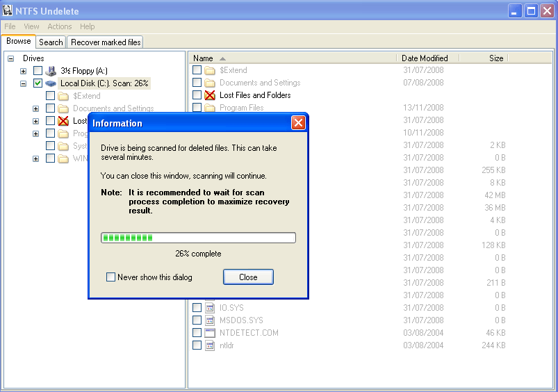This screenshot has height=392, width=558.
Task: Click the Program Files folder icon in list
Action: (210, 108)
